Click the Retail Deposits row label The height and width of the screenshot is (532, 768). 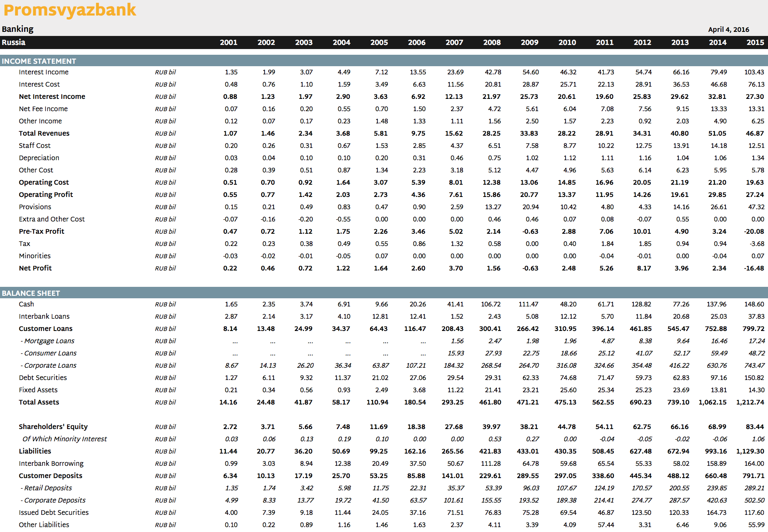pyautogui.click(x=46, y=488)
